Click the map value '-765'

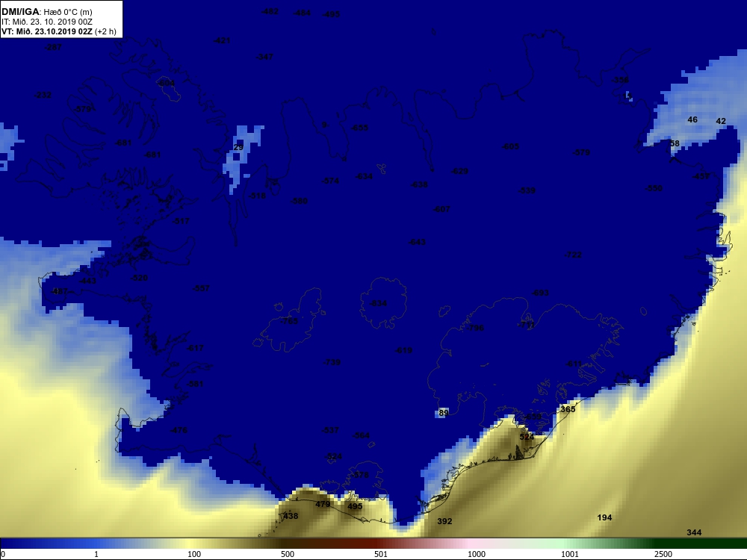pyautogui.click(x=289, y=321)
